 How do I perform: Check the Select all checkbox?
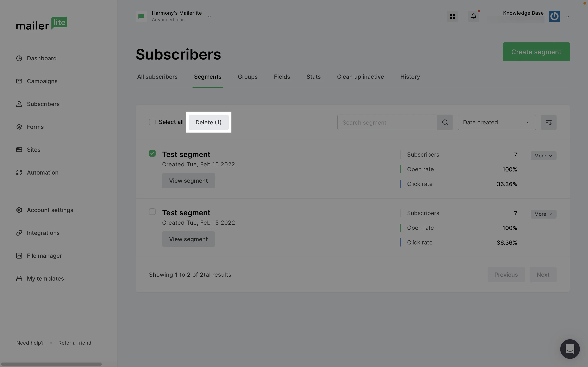point(152,122)
